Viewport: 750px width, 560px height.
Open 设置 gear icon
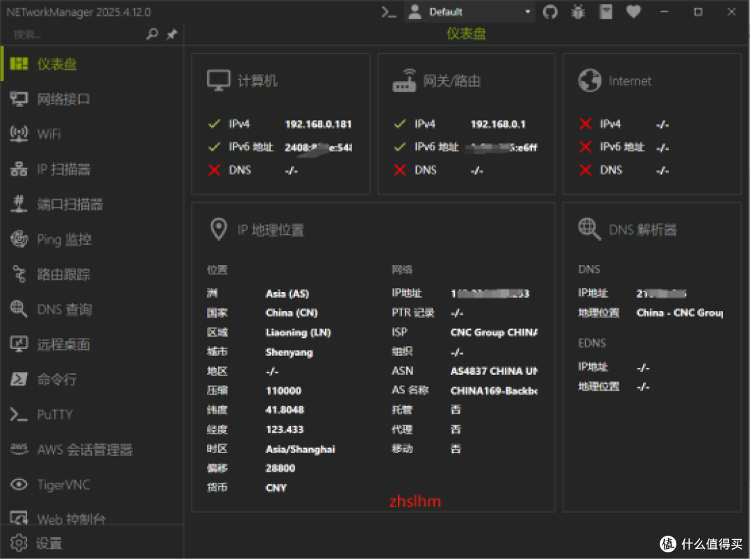(x=19, y=543)
